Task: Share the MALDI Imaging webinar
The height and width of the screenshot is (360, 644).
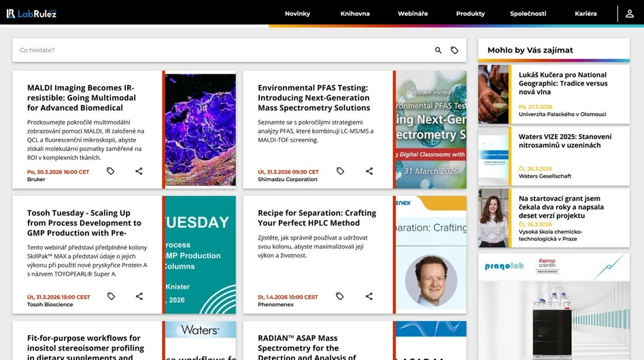Action: click(139, 171)
